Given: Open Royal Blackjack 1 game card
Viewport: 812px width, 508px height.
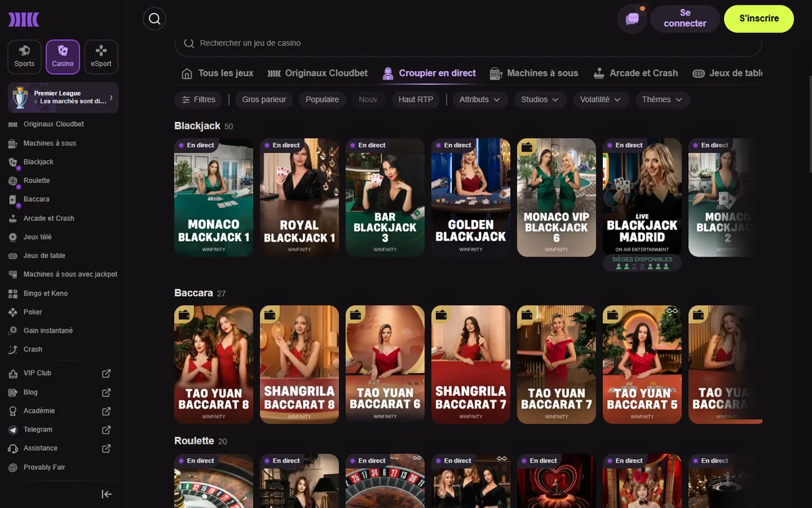Looking at the screenshot, I should [x=299, y=198].
